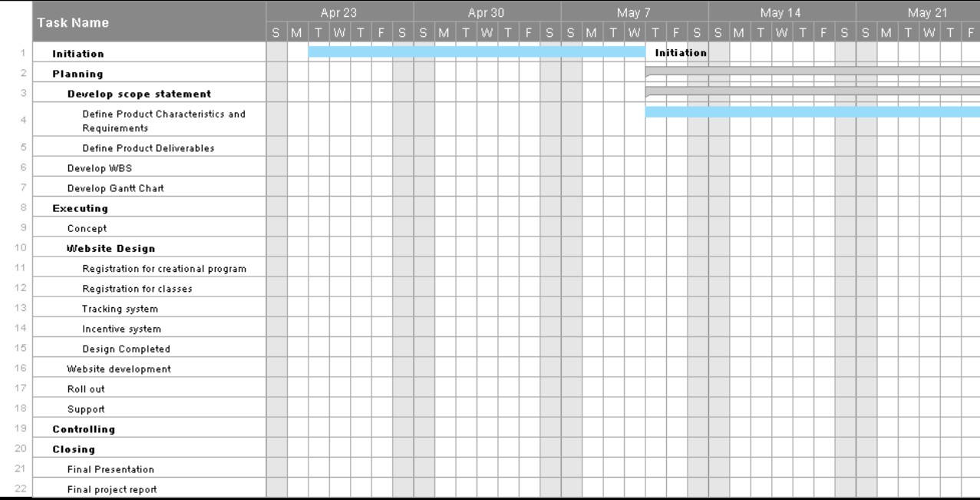The height and width of the screenshot is (500, 980).
Task: Click row number 2
Action: [x=24, y=74]
